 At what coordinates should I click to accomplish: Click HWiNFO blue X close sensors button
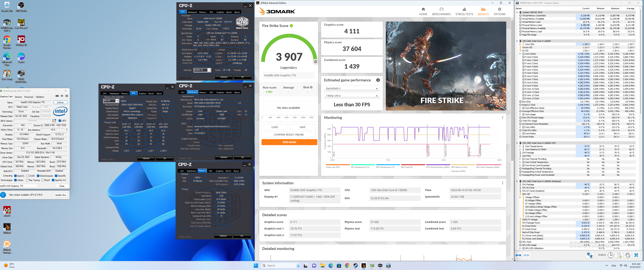pyautogui.click(x=636, y=255)
